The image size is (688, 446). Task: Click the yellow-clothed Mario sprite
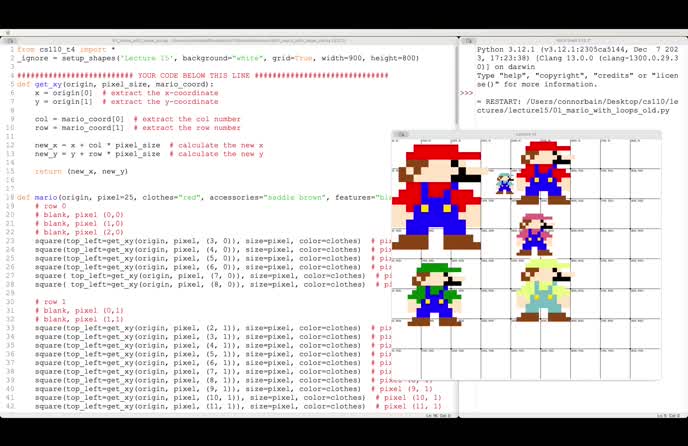point(544,290)
